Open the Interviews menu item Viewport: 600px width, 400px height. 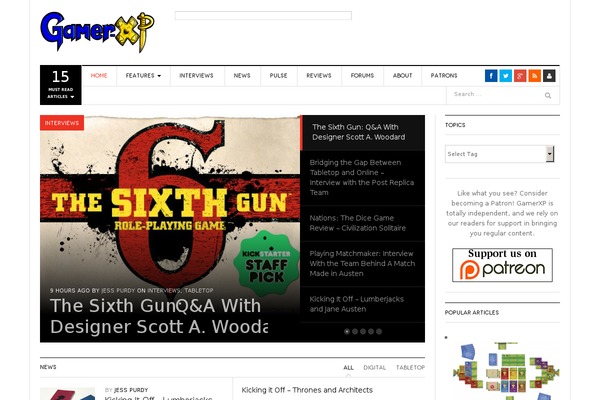pyautogui.click(x=196, y=76)
